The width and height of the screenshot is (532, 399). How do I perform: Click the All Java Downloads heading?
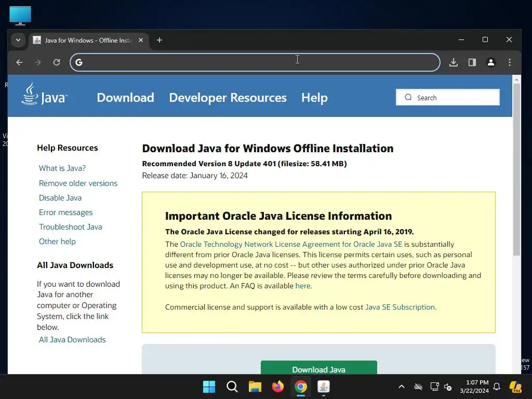[75, 265]
